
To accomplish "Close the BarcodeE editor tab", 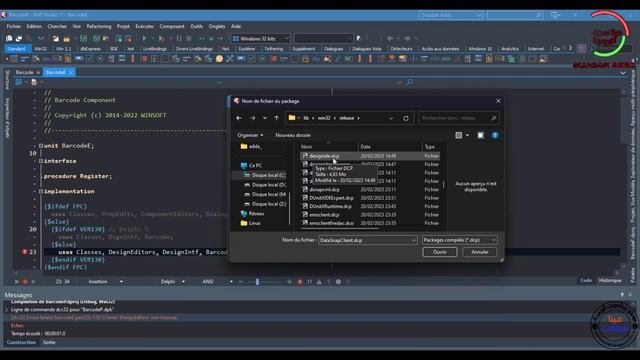I will click(71, 72).
